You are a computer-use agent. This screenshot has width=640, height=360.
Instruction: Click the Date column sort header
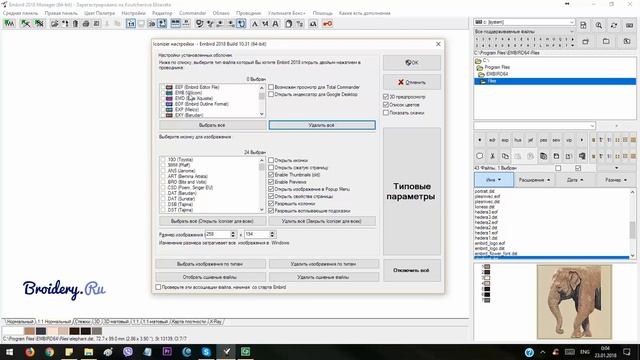pyautogui.click(x=575, y=180)
